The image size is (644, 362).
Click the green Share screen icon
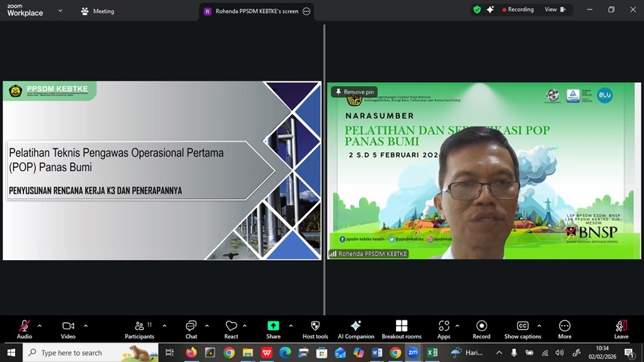click(273, 326)
